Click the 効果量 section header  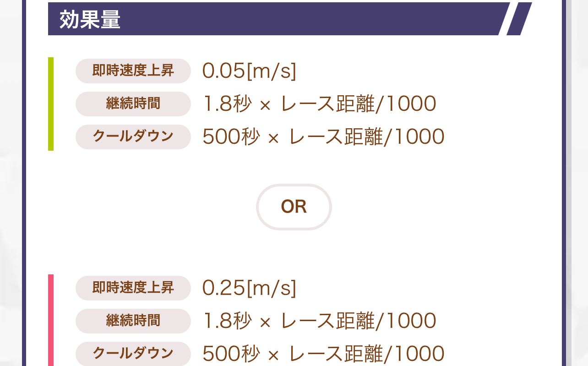90,19
